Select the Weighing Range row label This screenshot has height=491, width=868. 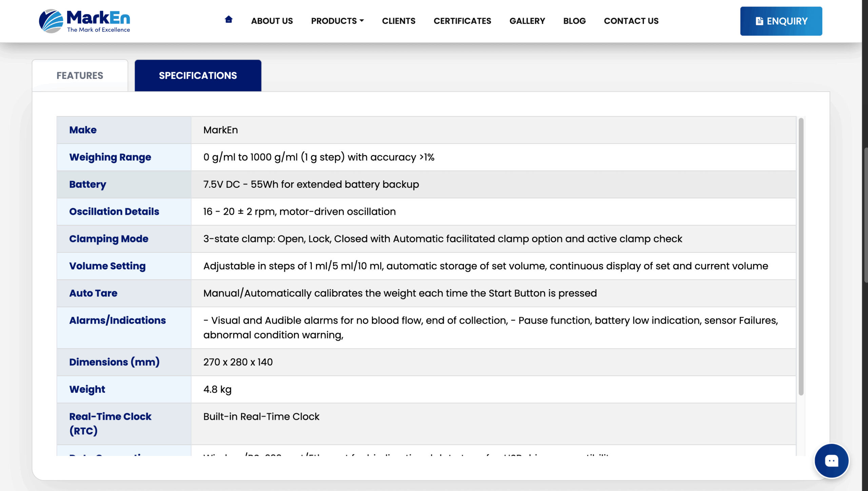pyautogui.click(x=110, y=157)
